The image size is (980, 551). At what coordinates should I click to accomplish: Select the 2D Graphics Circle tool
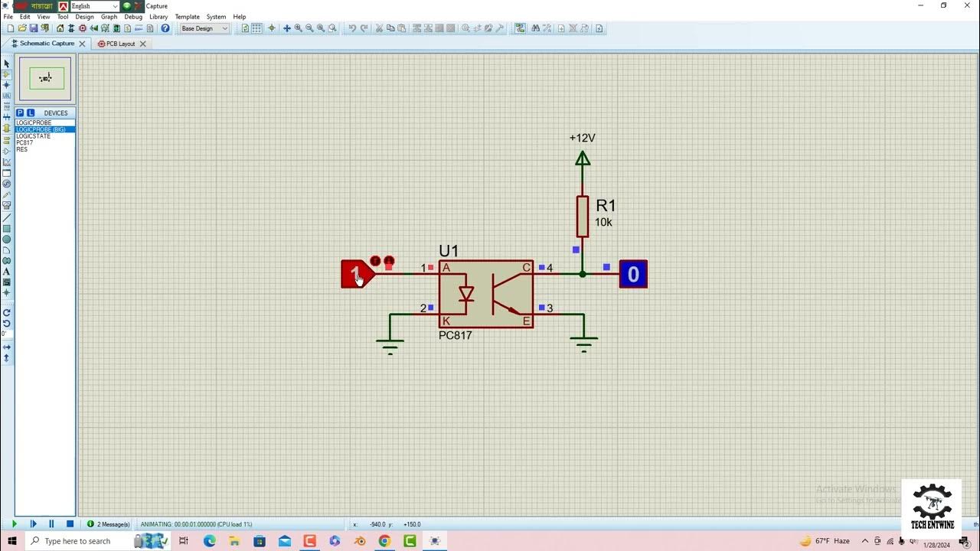pyautogui.click(x=7, y=240)
